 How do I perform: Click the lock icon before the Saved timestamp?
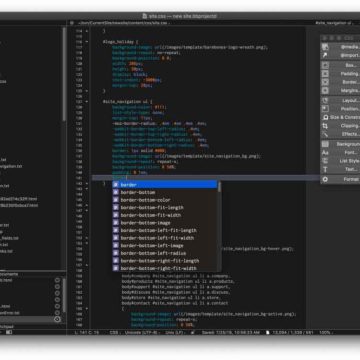[x=193, y=332]
